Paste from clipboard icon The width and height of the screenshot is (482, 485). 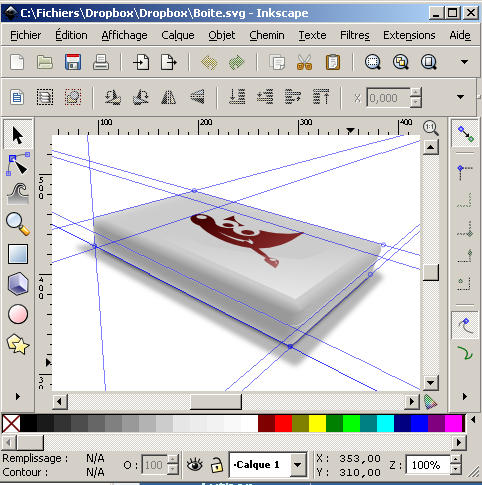[333, 62]
